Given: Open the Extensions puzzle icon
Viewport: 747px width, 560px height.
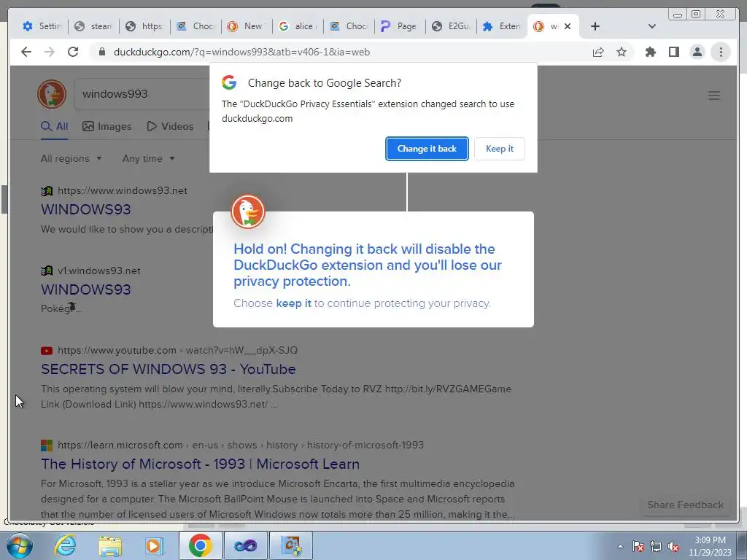Looking at the screenshot, I should pyautogui.click(x=650, y=52).
